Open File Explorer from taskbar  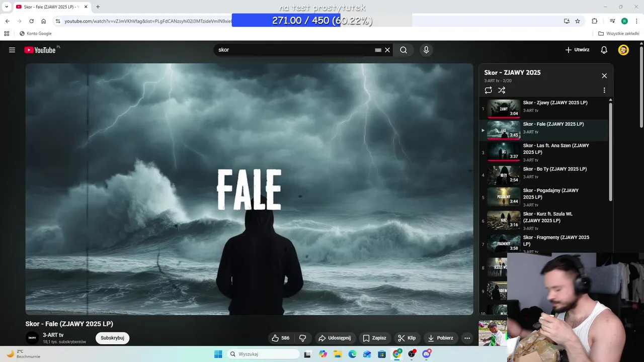(338, 354)
